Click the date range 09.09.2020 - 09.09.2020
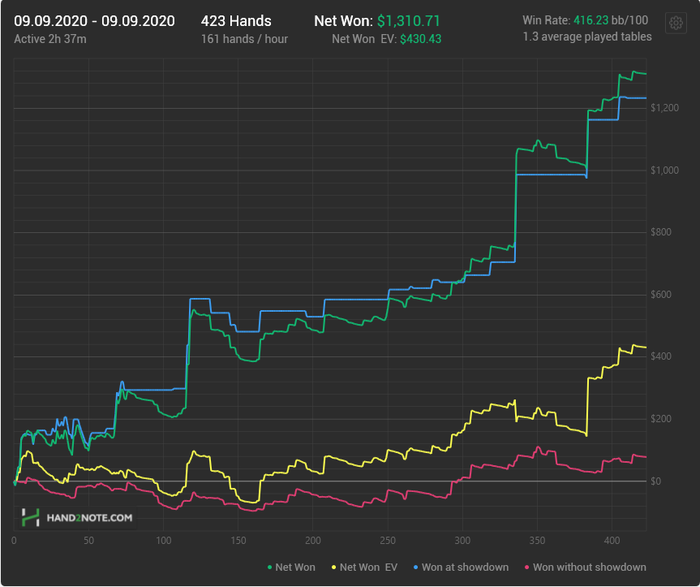The image size is (700, 587). 94,21
